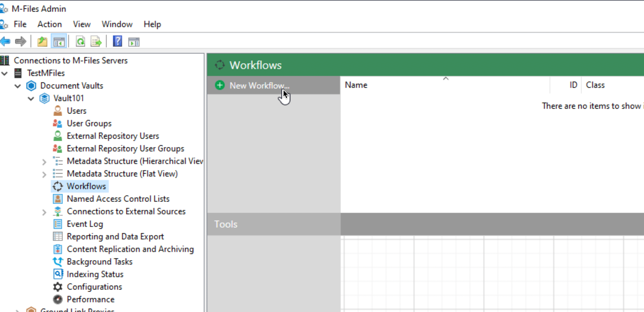Toggle the Show/Hide Action Pane icon
This screenshot has width=644, height=312.
(134, 42)
